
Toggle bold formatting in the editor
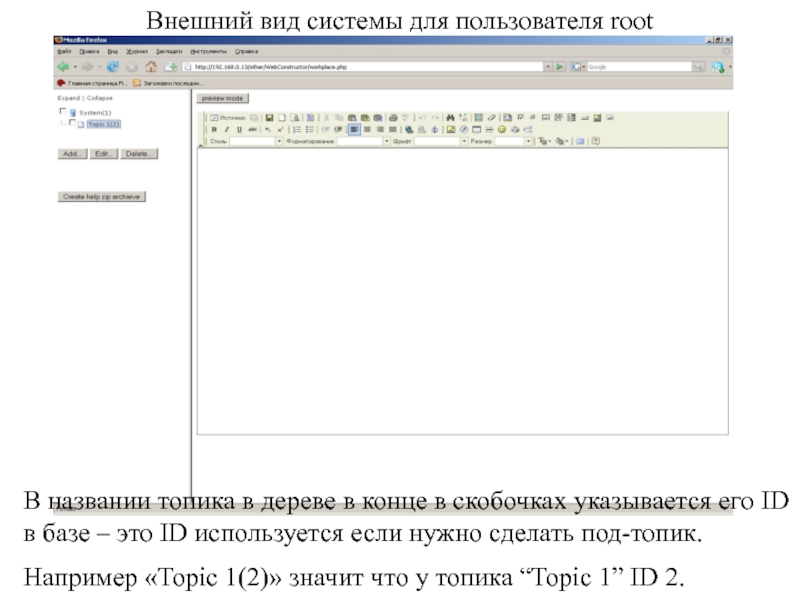214,129
